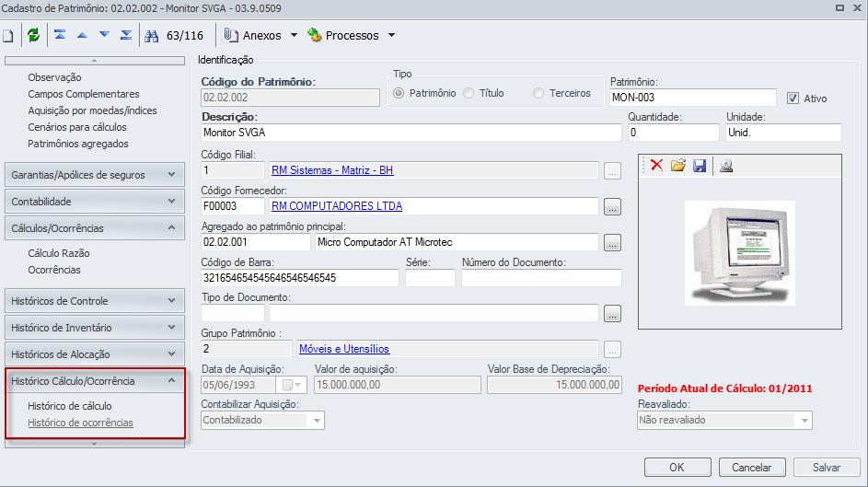This screenshot has width=868, height=487.
Task: Click the OK button
Action: 677,468
